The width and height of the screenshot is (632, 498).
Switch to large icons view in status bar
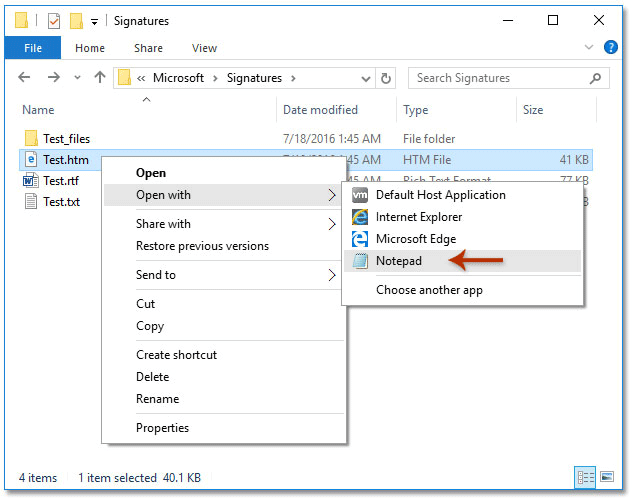click(604, 478)
